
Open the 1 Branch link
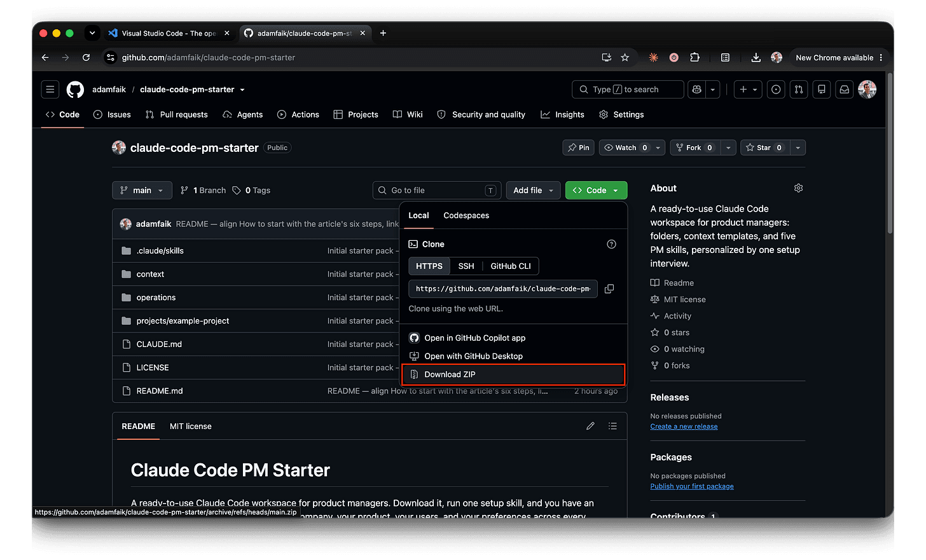point(204,190)
